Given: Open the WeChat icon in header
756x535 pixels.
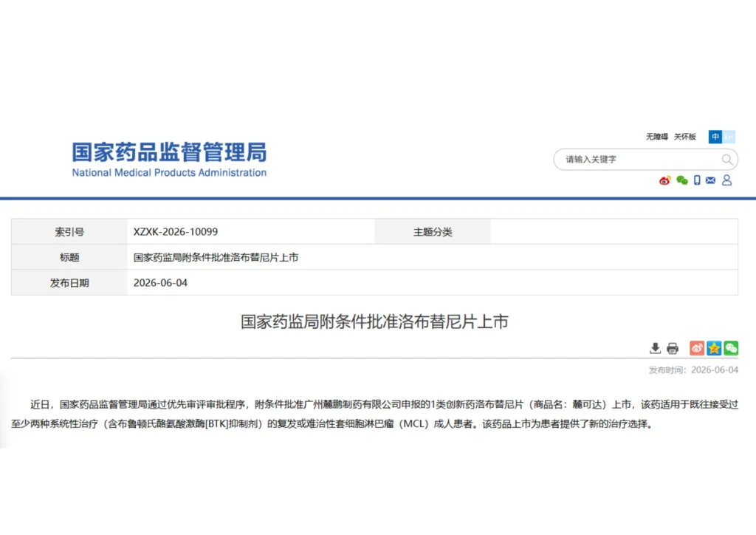Looking at the screenshot, I should click(x=681, y=180).
